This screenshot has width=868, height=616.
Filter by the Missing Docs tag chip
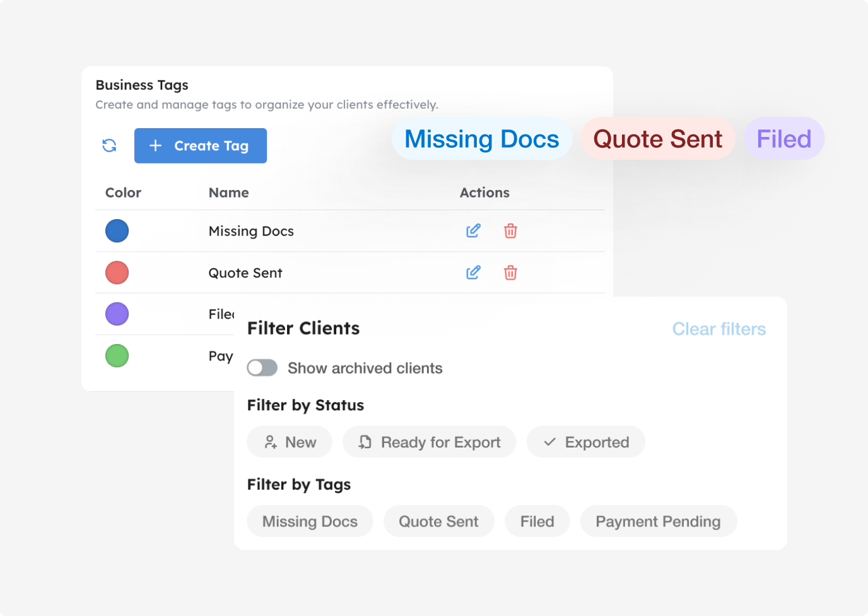(x=310, y=521)
